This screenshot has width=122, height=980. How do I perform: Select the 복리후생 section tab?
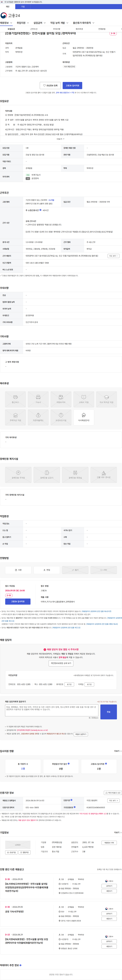pos(79,29)
